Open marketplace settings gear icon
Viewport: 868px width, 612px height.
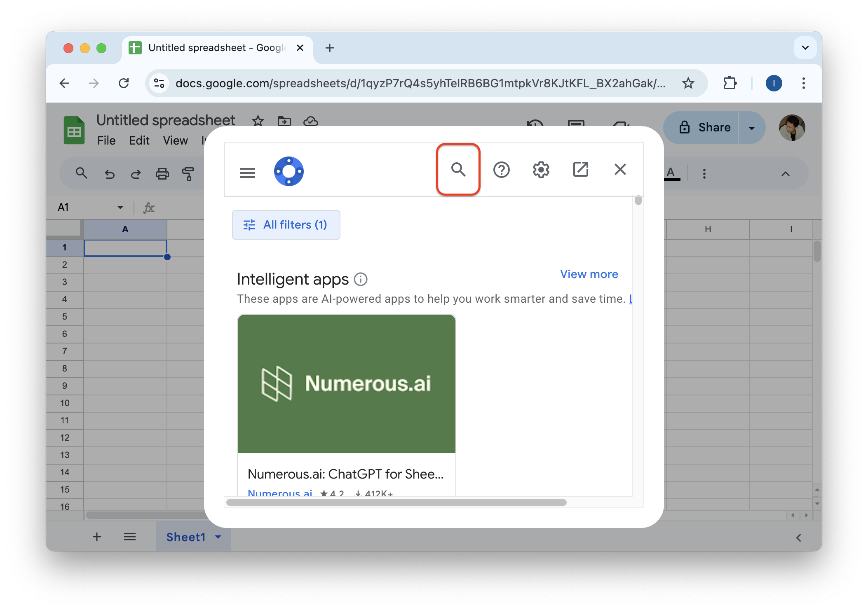541,170
